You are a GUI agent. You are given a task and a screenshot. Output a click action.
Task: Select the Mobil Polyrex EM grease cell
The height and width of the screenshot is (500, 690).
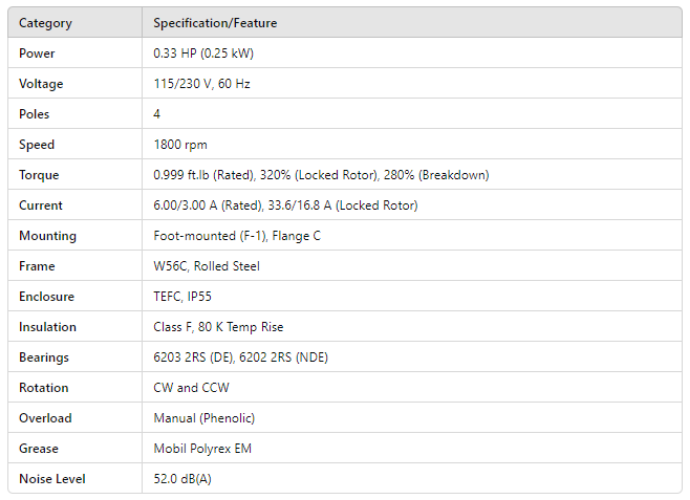(x=203, y=448)
